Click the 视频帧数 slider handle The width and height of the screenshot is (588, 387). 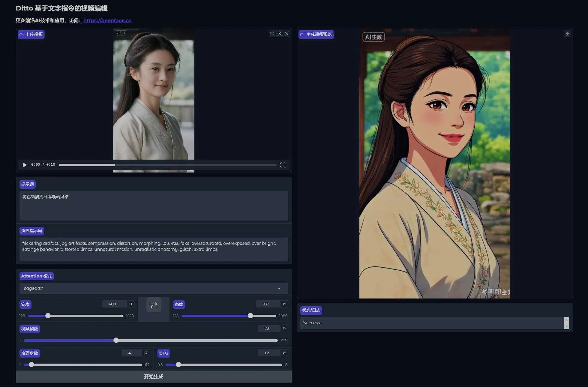click(116, 340)
